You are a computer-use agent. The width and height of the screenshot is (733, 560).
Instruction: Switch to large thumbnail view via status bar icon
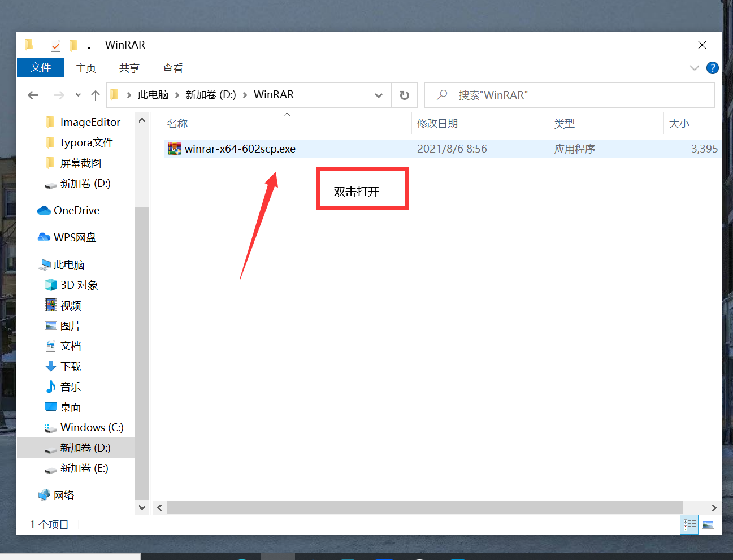coord(708,524)
